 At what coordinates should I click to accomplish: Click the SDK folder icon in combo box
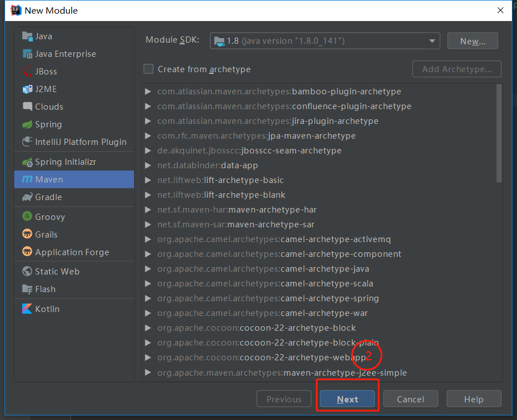pyautogui.click(x=219, y=41)
